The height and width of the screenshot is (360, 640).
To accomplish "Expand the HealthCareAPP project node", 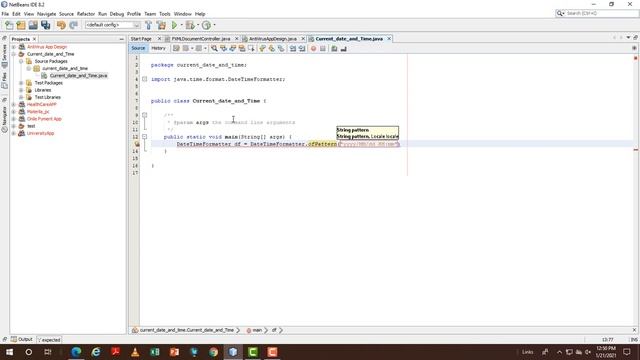I will tap(14, 104).
